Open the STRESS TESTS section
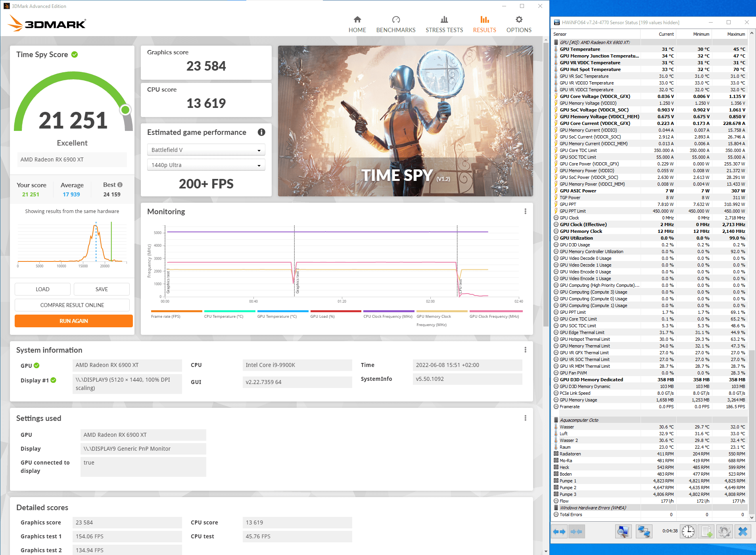 (x=444, y=24)
